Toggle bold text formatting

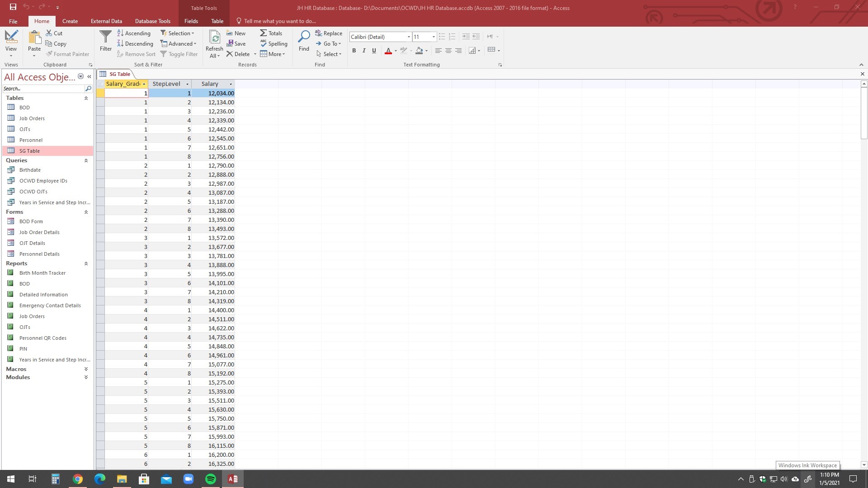[354, 51]
